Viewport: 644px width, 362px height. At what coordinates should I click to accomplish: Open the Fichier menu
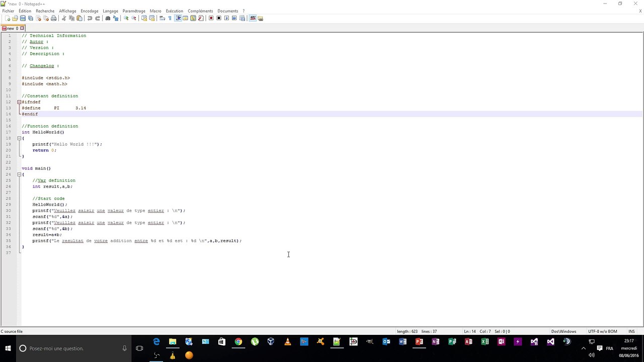[8, 11]
